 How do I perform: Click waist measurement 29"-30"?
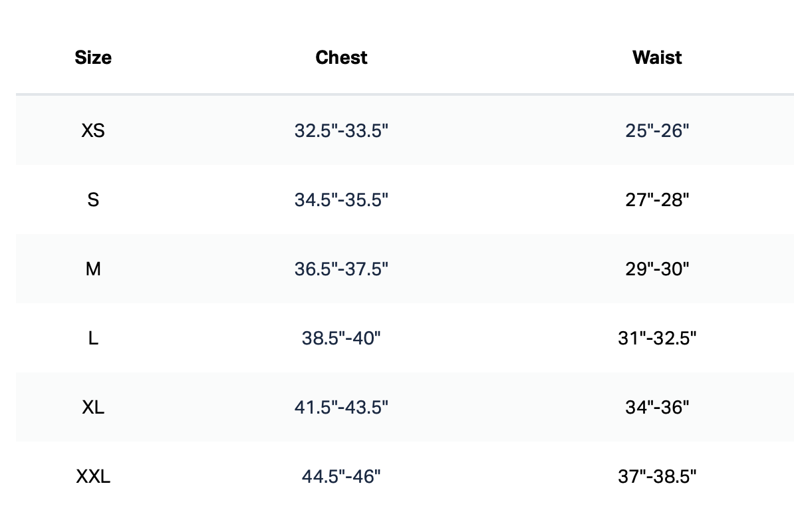pos(657,269)
